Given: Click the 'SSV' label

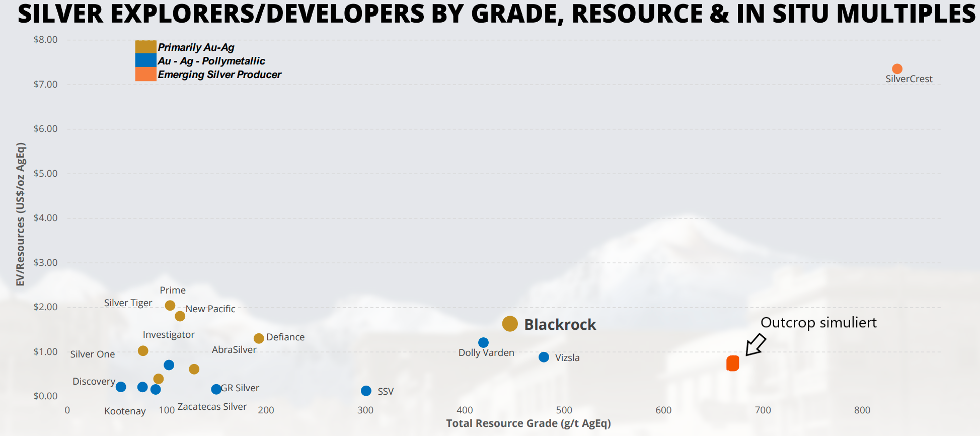Looking at the screenshot, I should [x=386, y=392].
